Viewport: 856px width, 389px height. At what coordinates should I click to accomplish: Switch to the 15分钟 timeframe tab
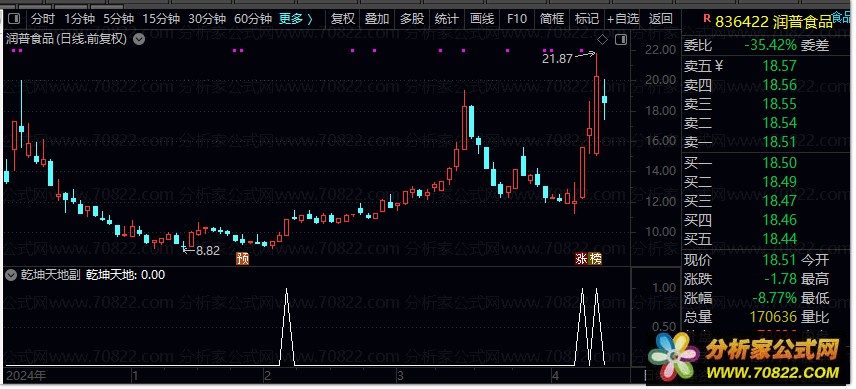pos(161,19)
